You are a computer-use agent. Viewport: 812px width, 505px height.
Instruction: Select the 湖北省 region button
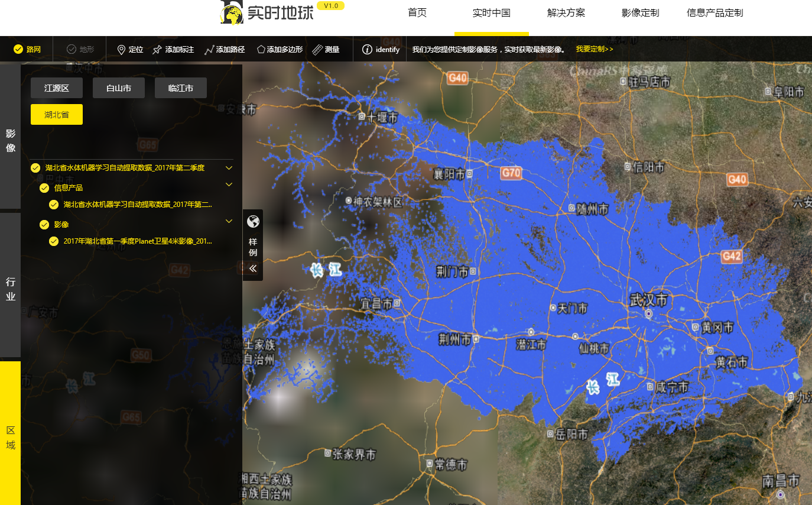click(57, 115)
